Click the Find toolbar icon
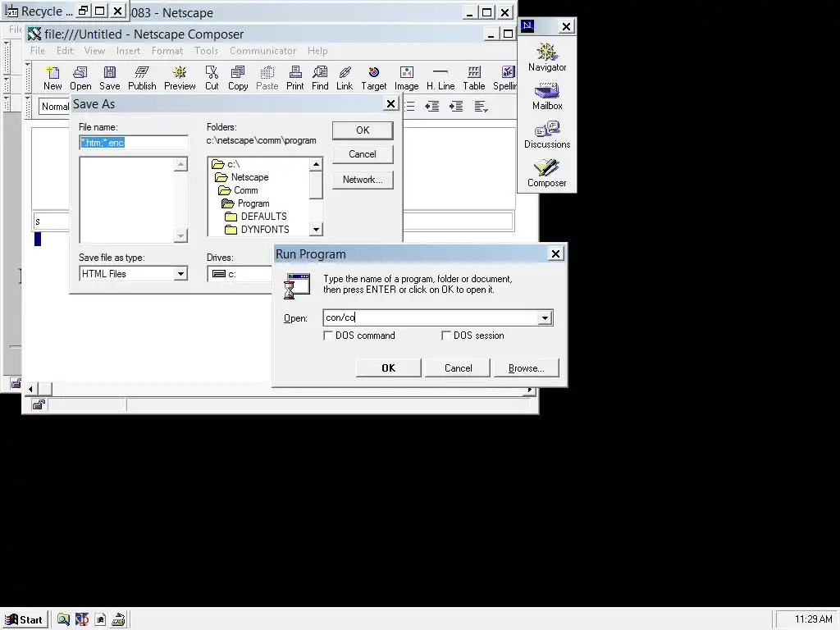Image resolution: width=840 pixels, height=630 pixels. (320, 78)
